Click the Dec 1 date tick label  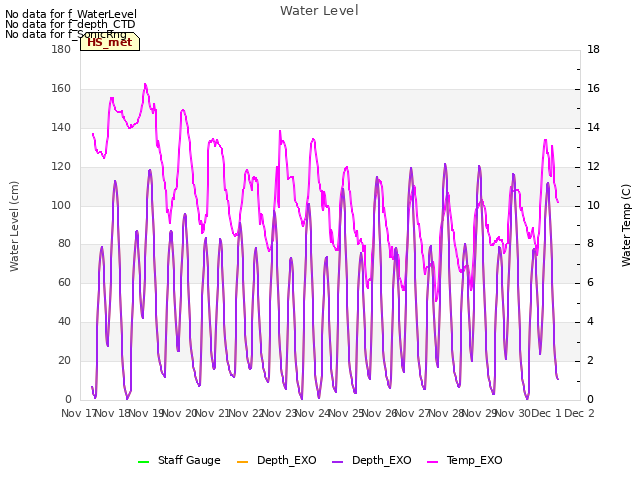pyautogui.click(x=547, y=413)
